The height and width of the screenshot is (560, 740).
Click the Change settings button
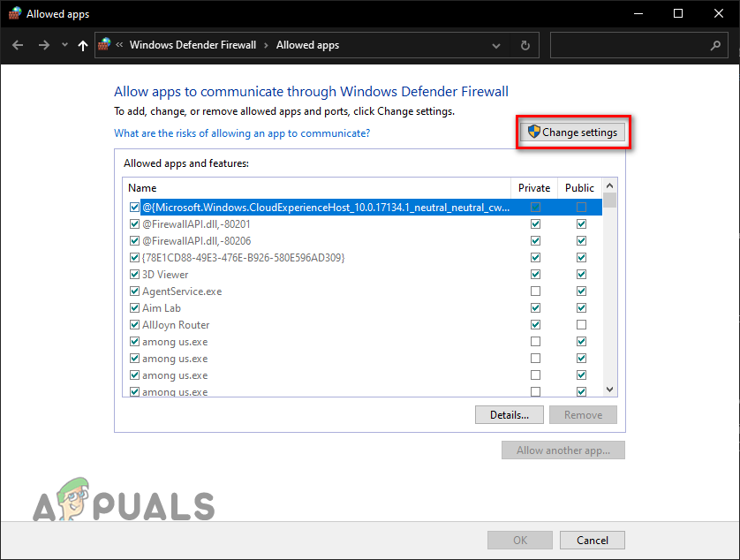coord(572,132)
